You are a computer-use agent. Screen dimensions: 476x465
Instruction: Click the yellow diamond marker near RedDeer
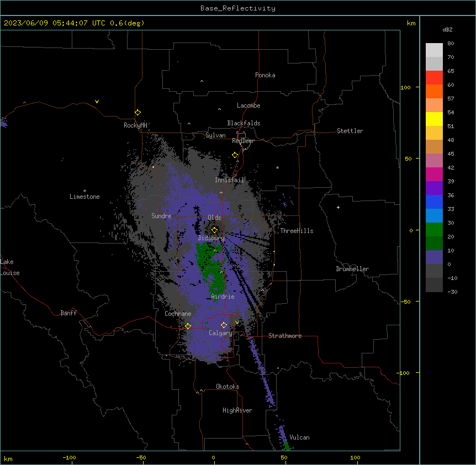pyautogui.click(x=235, y=155)
